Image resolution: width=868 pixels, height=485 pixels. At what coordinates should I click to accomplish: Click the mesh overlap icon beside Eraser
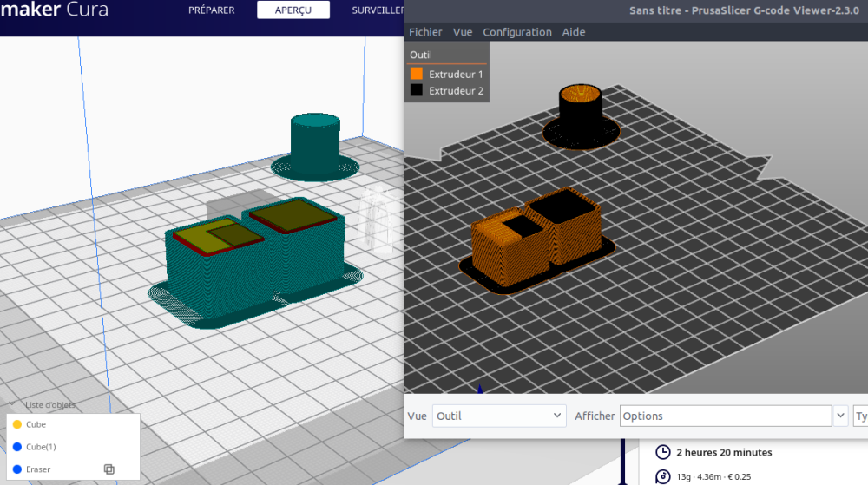tap(108, 469)
